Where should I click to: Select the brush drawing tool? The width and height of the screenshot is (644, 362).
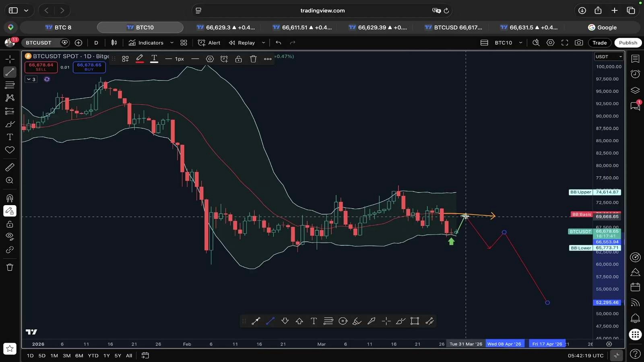[x=10, y=124]
